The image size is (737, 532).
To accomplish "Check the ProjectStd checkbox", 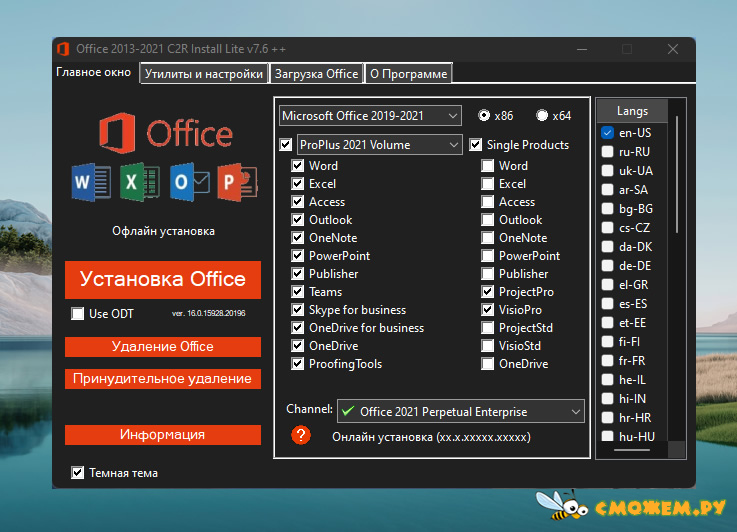I will click(487, 328).
